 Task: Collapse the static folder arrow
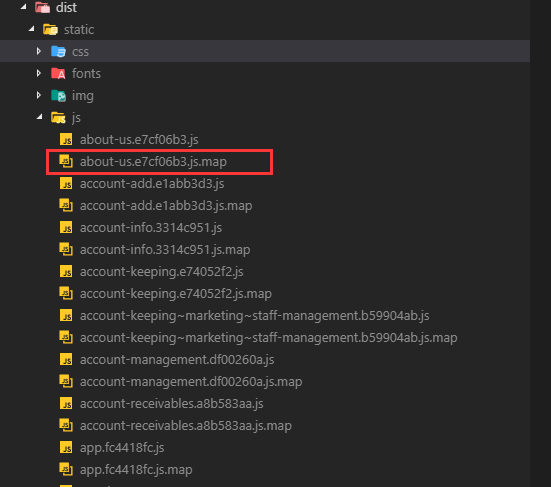coord(32,29)
